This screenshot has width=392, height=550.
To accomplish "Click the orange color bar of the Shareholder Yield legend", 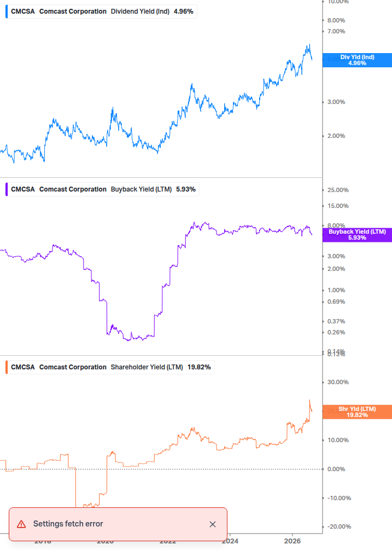I will coord(7,367).
